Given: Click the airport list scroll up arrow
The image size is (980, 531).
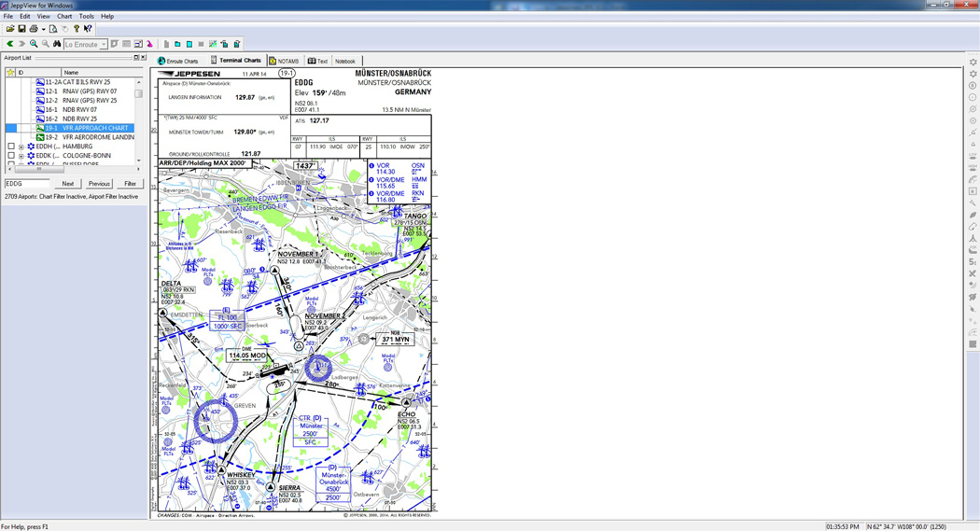Looking at the screenshot, I should pyautogui.click(x=139, y=82).
